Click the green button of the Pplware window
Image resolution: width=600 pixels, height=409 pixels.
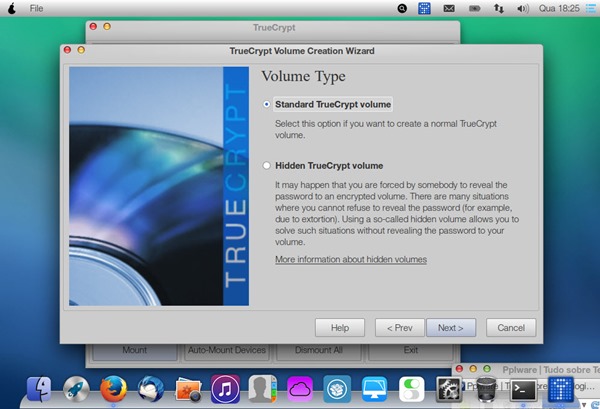[487, 369]
